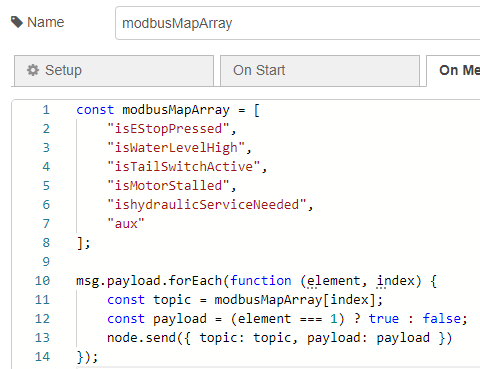Screen dimensions: 480x369
Task: Click the function keyword on line 10
Action: (261, 281)
